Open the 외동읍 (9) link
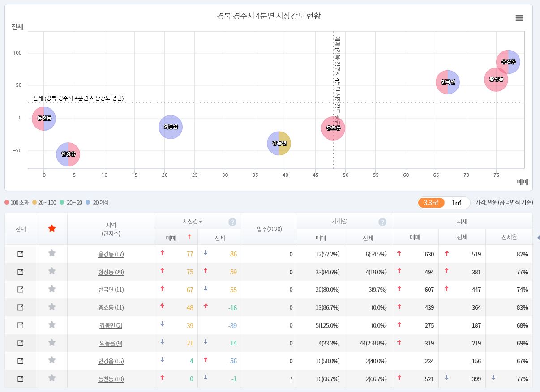This screenshot has width=540, height=392. [111, 343]
